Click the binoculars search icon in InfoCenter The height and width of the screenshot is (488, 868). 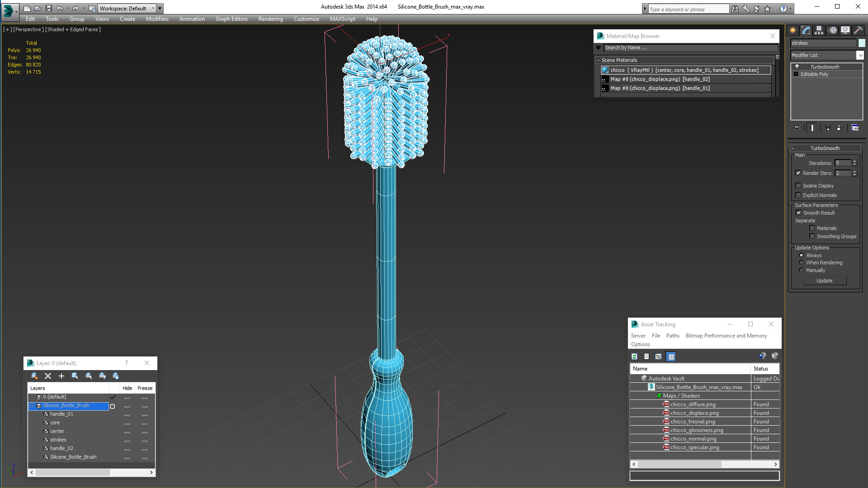click(735, 9)
